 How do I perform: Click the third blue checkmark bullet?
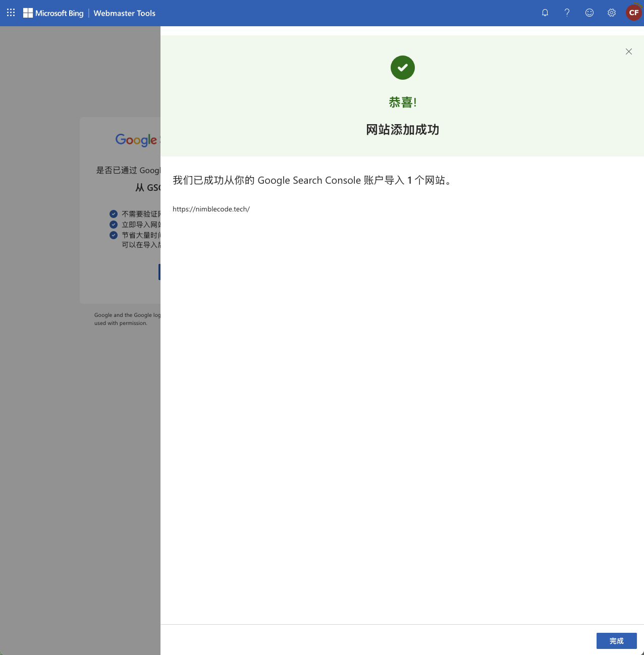click(114, 235)
